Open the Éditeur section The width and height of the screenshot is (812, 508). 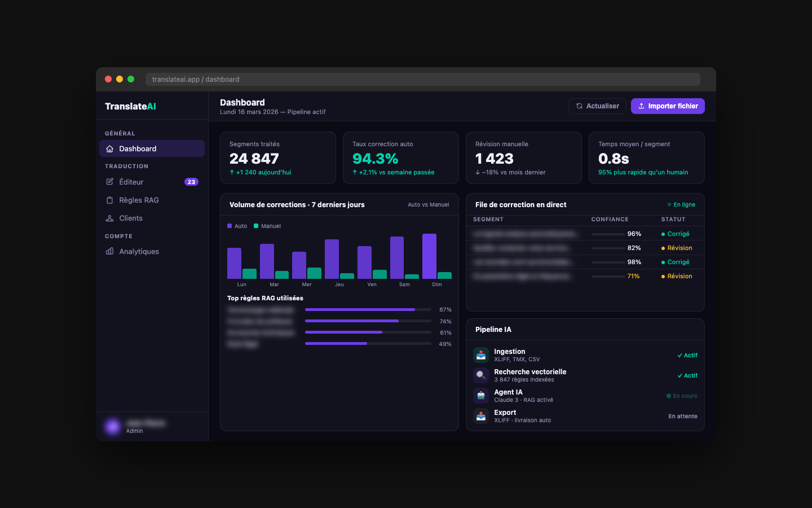pyautogui.click(x=152, y=182)
